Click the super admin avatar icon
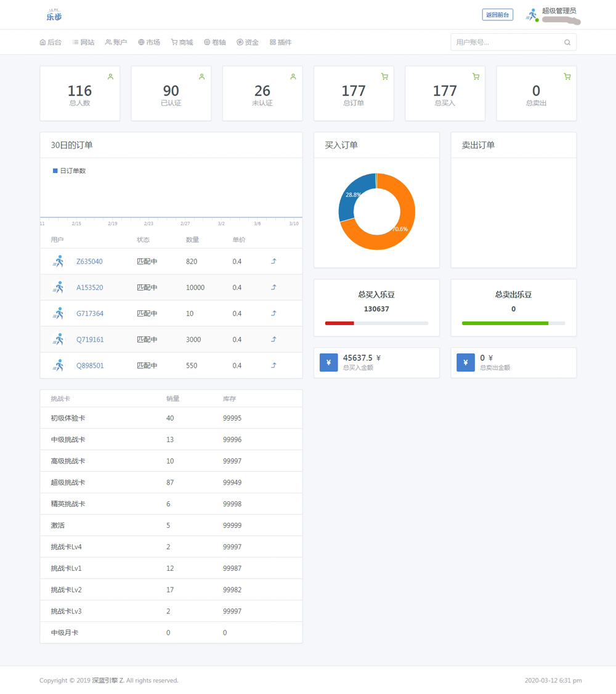This screenshot has width=616, height=694. coord(532,15)
